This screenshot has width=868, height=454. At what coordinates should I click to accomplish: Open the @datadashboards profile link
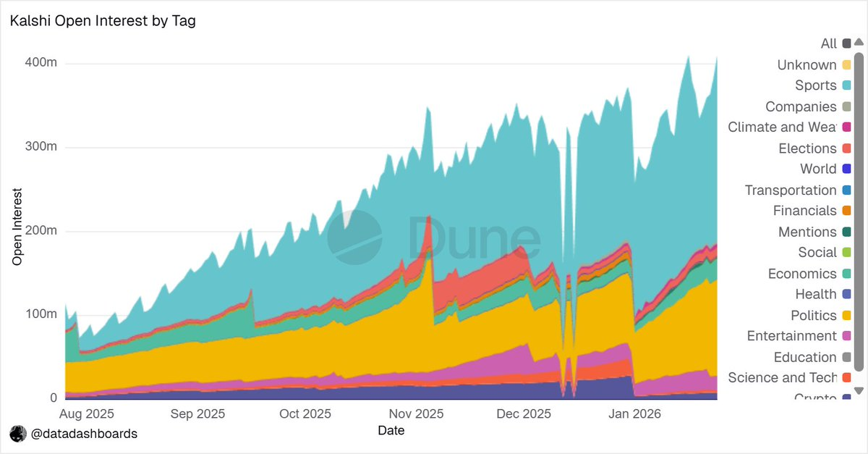[x=83, y=434]
